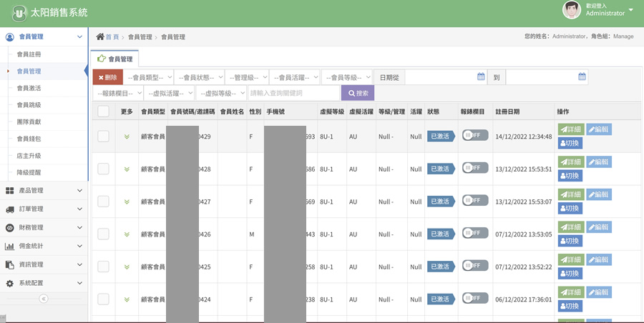644x323 pixels.
Task: Click the red 刪除 delete button
Action: [x=107, y=77]
